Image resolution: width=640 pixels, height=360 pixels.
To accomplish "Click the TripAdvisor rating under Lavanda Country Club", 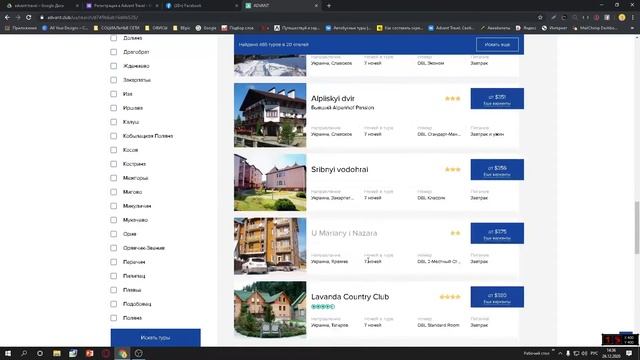I will 323,307.
